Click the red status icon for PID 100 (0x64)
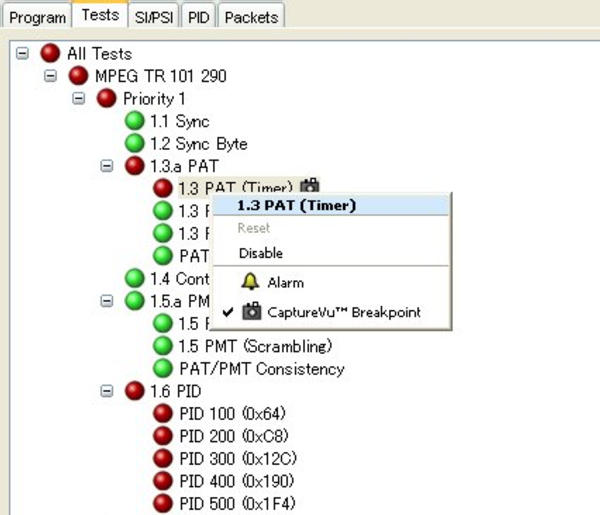Viewport: 600px width, 515px height. pos(163,413)
